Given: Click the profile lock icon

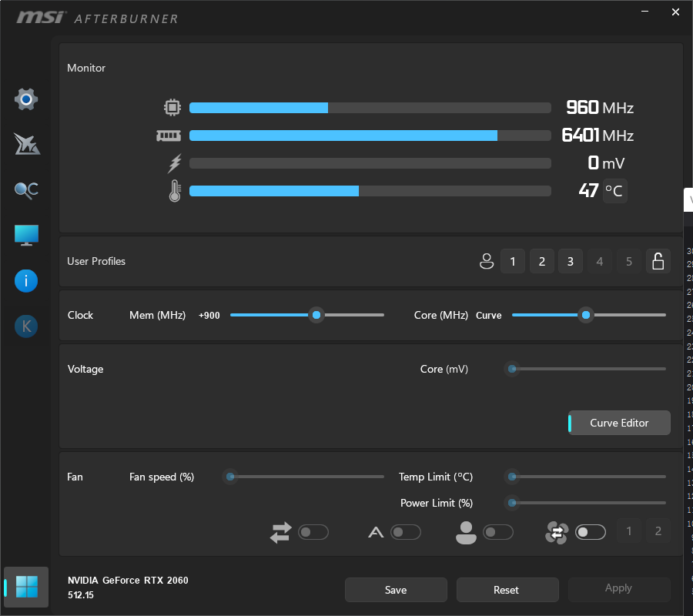Looking at the screenshot, I should tap(658, 261).
